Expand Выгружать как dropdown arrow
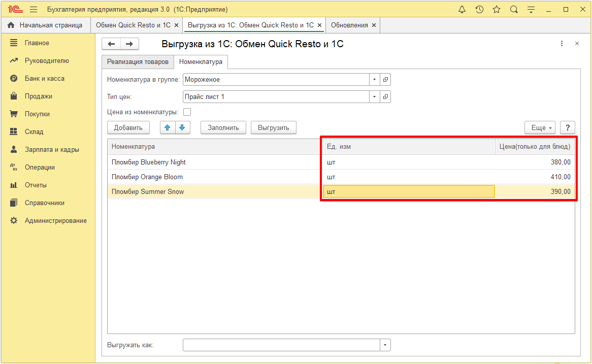Image resolution: width=592 pixels, height=364 pixels. tap(385, 345)
